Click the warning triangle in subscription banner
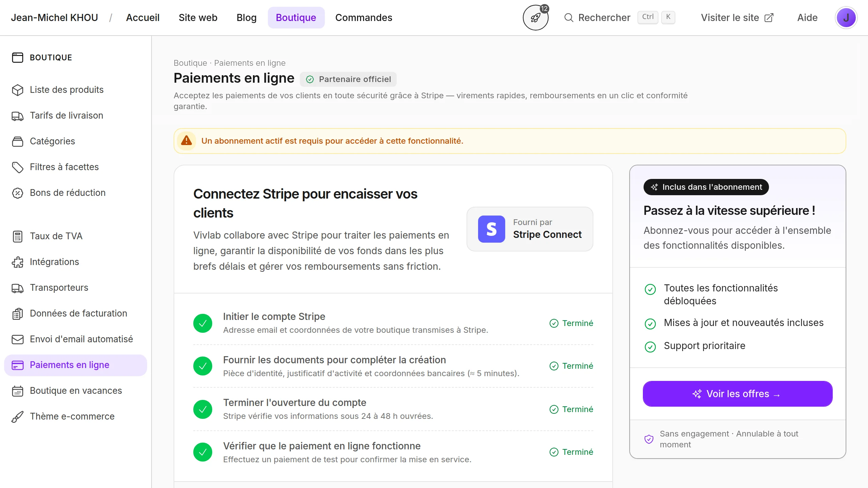Screen dimensions: 868x488 pyautogui.click(x=186, y=141)
